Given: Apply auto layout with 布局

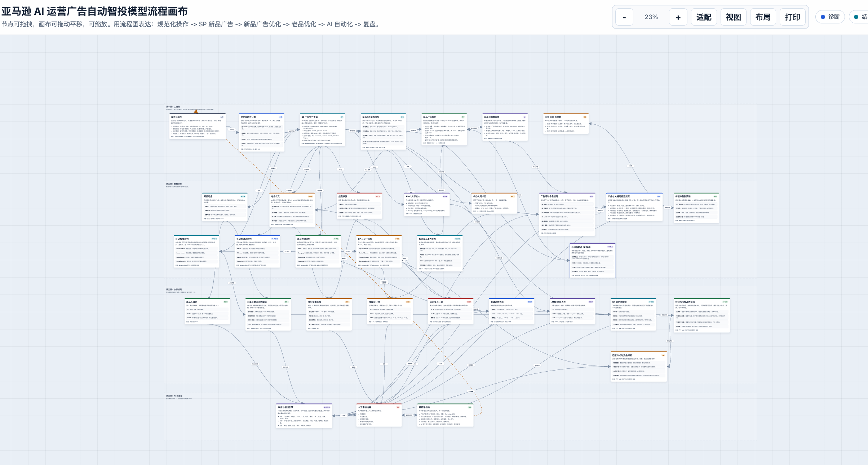Looking at the screenshot, I should coord(763,17).
